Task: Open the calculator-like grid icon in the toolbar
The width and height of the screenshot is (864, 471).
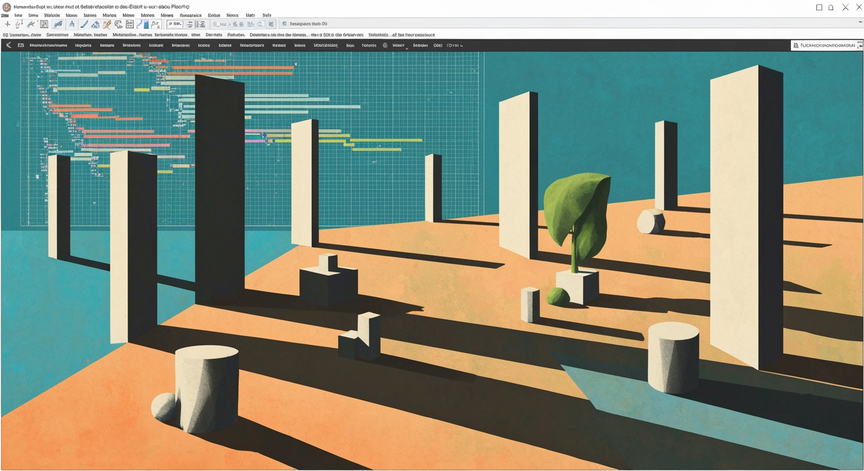Action: tap(129, 24)
